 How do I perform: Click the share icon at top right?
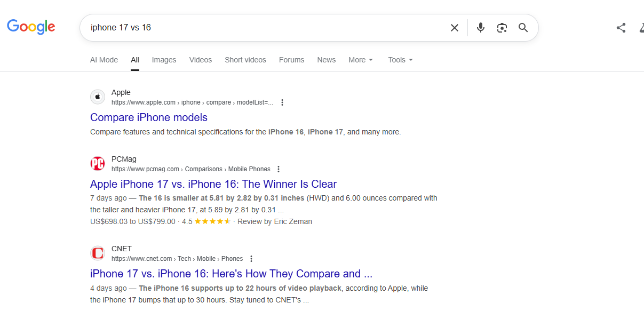coord(621,28)
